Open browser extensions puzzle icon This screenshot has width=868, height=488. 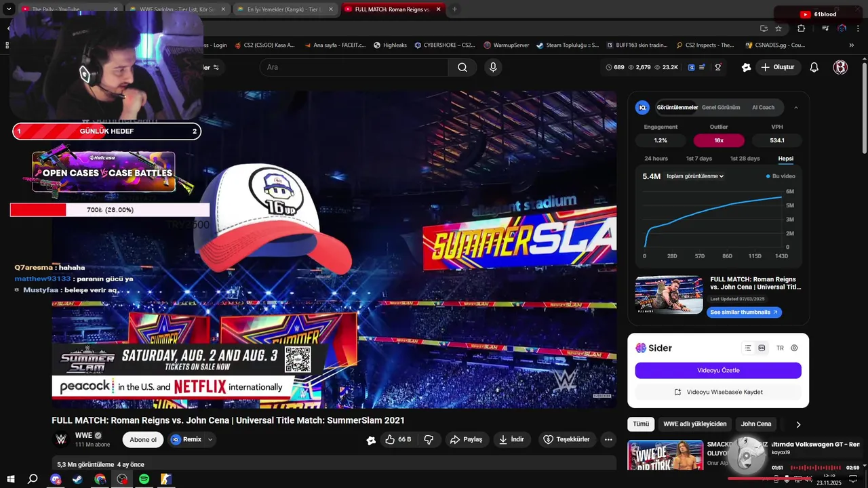tap(801, 28)
